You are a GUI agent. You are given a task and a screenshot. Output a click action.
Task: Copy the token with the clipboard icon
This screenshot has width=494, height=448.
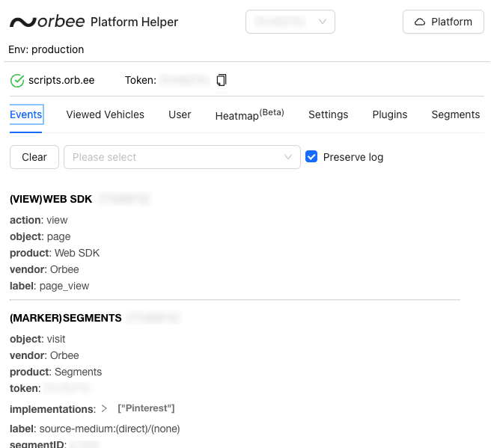(222, 80)
